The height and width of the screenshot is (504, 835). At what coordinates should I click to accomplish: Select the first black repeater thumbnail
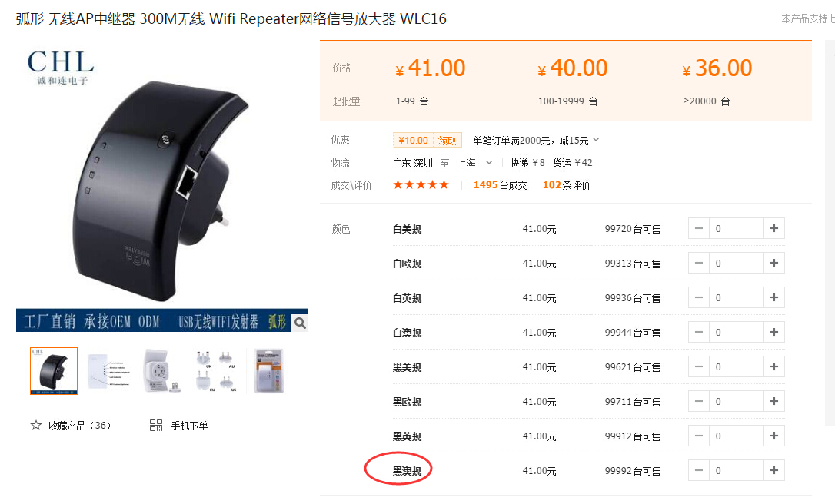(x=54, y=371)
